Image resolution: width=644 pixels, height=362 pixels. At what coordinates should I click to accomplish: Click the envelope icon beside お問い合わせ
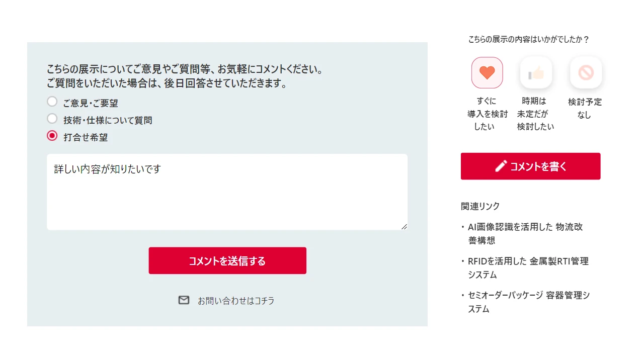pyautogui.click(x=184, y=300)
